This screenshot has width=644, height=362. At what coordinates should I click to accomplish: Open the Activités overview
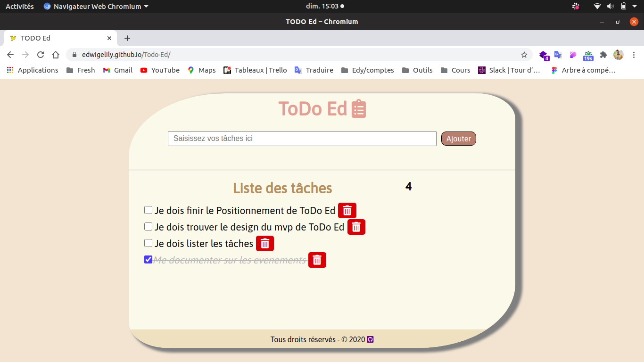coord(19,6)
